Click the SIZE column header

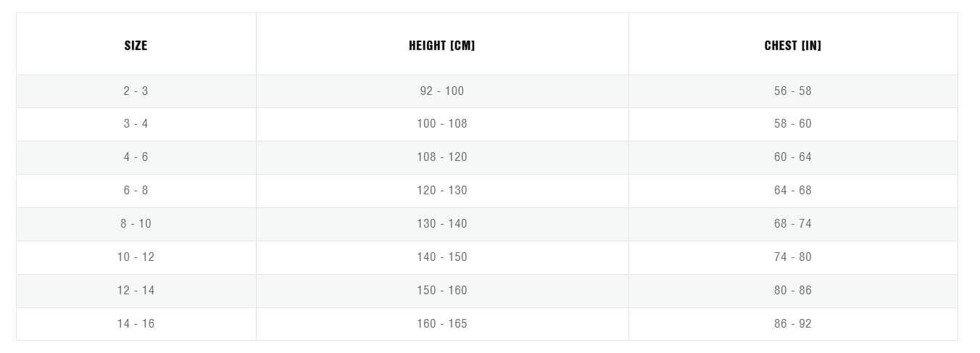(136, 45)
